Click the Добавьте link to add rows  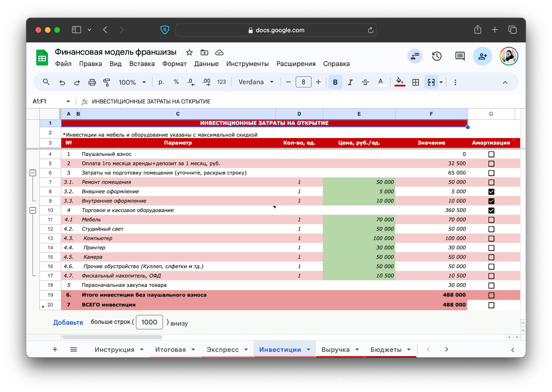pos(68,322)
